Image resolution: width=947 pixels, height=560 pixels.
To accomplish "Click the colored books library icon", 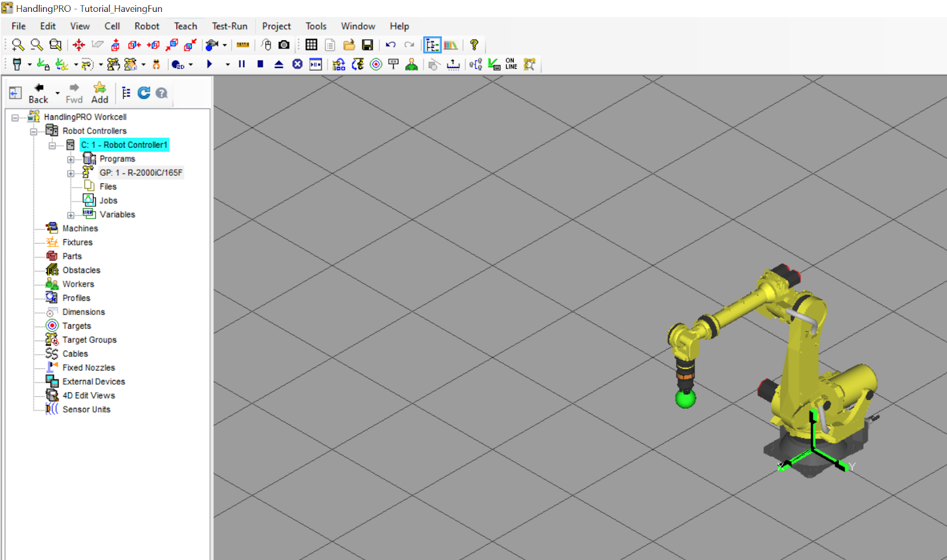I will coord(451,45).
